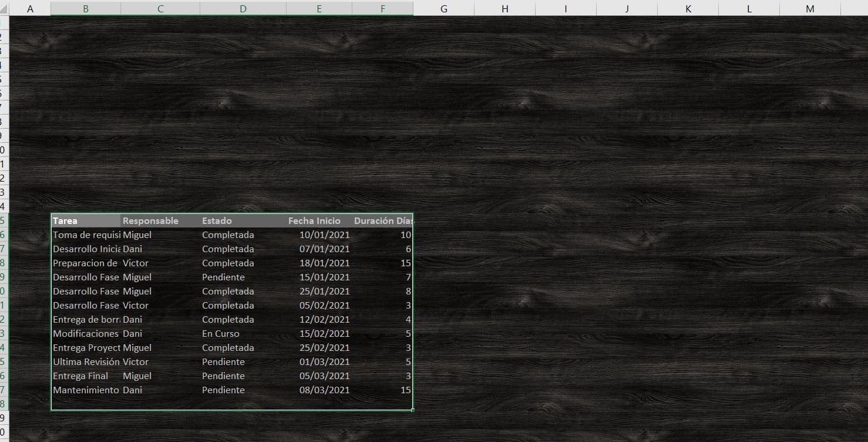
Task: Click the "Tarea" header cell
Action: [86, 221]
